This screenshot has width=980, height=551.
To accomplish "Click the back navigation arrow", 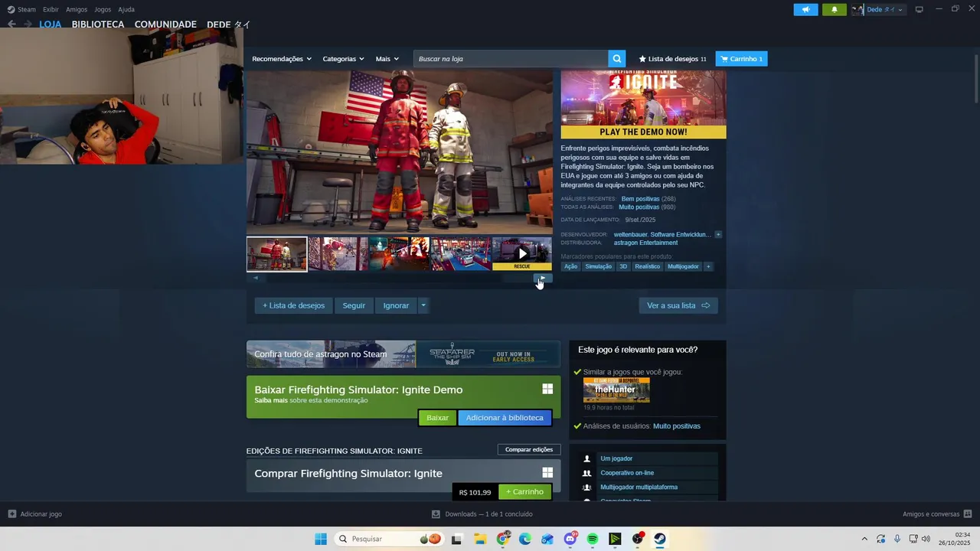I will tap(11, 24).
